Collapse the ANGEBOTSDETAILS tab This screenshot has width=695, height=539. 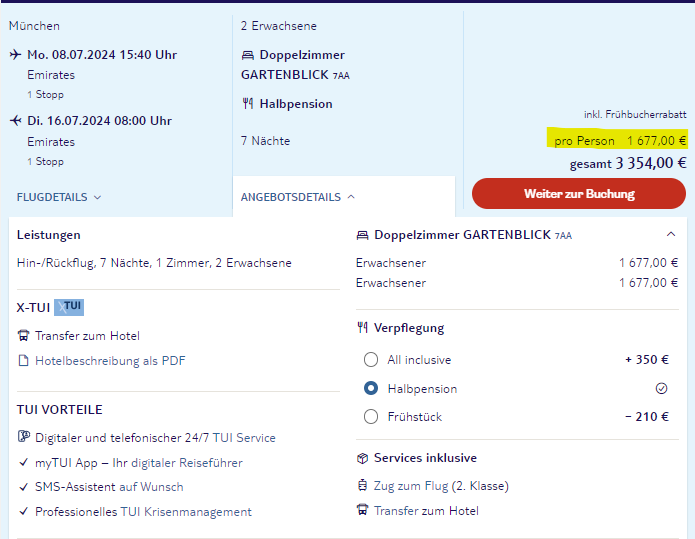(x=298, y=197)
